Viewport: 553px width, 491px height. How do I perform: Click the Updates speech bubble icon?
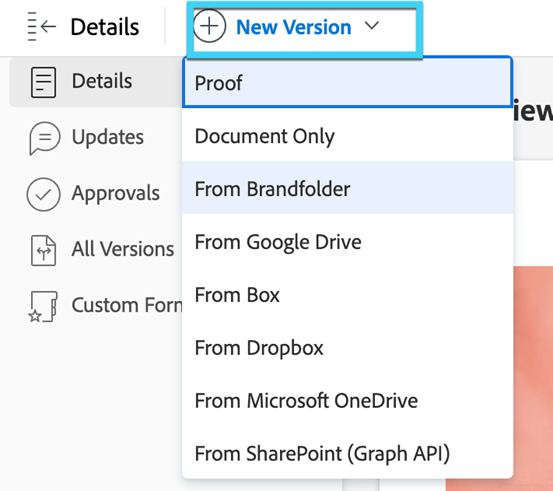44,138
